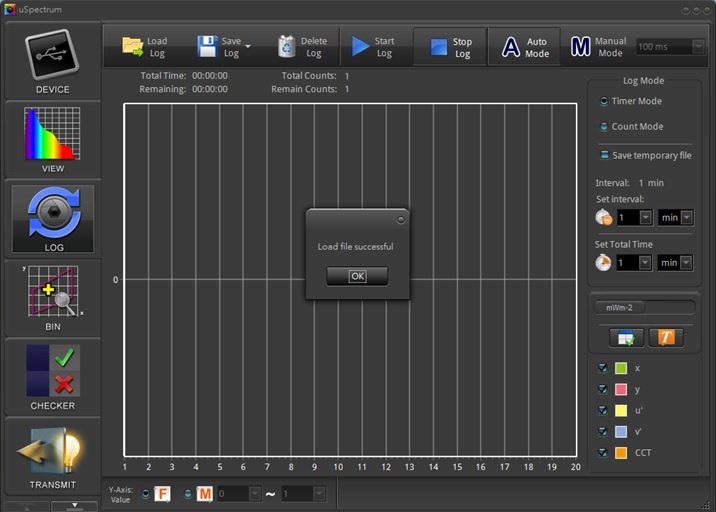Click the blue v' color swatch
This screenshot has width=716, height=512.
click(621, 431)
